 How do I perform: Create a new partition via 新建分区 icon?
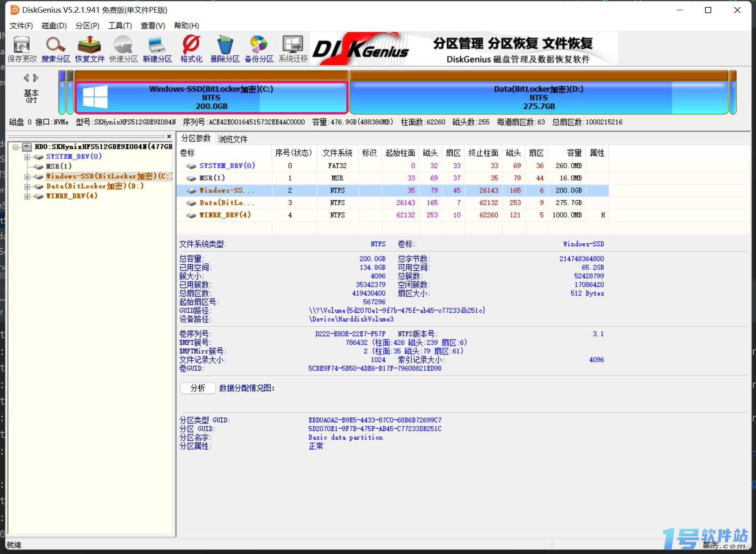pos(157,49)
